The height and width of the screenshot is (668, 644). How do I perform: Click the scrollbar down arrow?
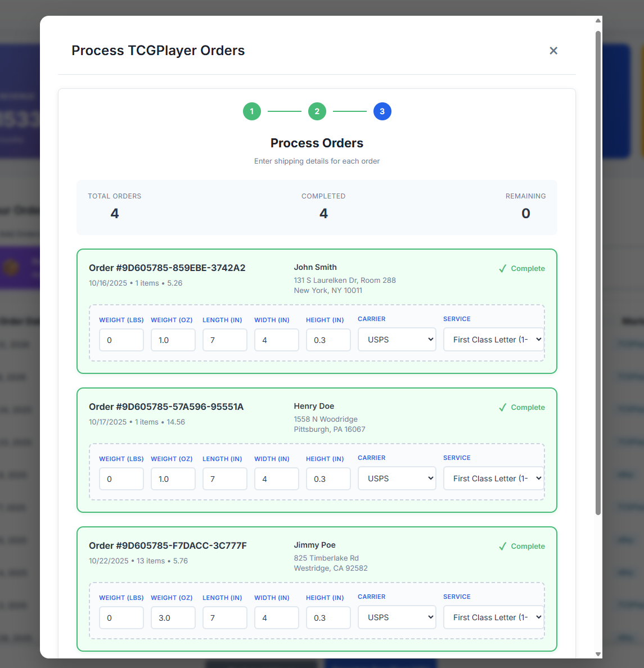pos(597,655)
